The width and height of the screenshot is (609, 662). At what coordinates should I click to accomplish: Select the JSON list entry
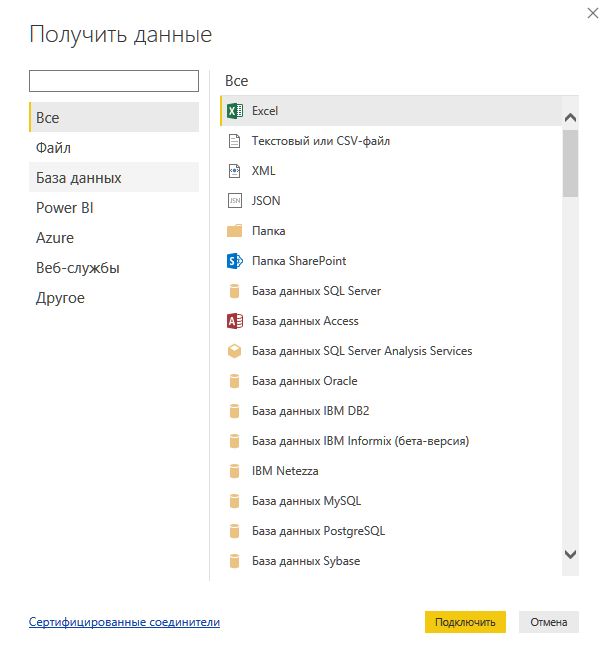391,201
